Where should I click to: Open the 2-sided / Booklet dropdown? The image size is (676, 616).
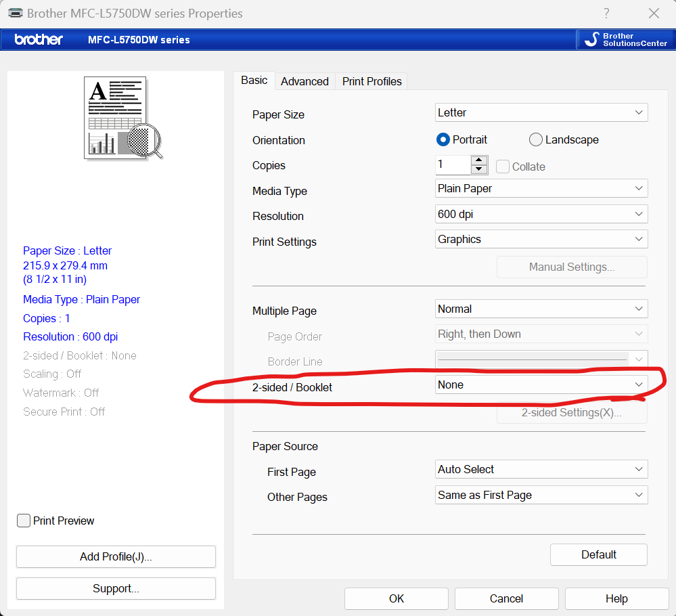[x=541, y=384]
